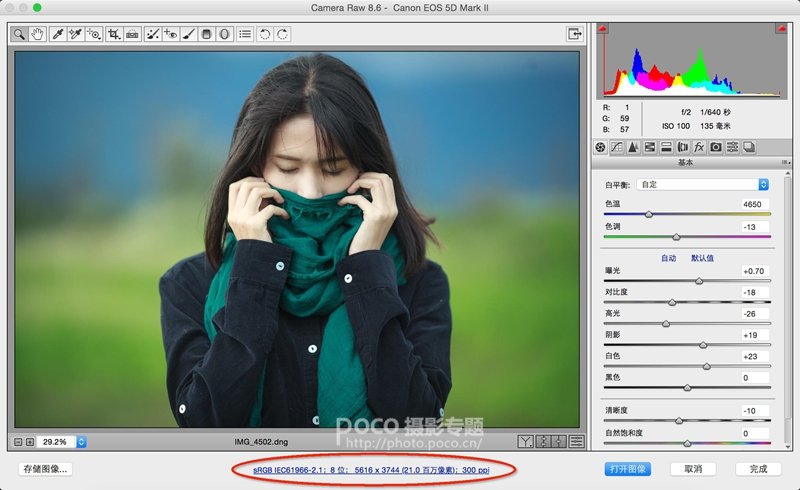Image resolution: width=800 pixels, height=490 pixels.
Task: Pick the White Balance eyedropper tool
Action: (x=58, y=34)
